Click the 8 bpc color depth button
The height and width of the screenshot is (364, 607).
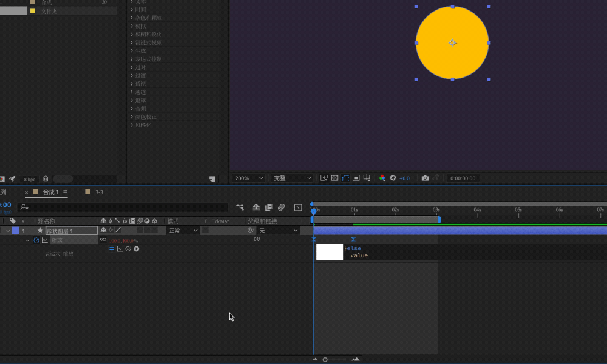(x=29, y=179)
